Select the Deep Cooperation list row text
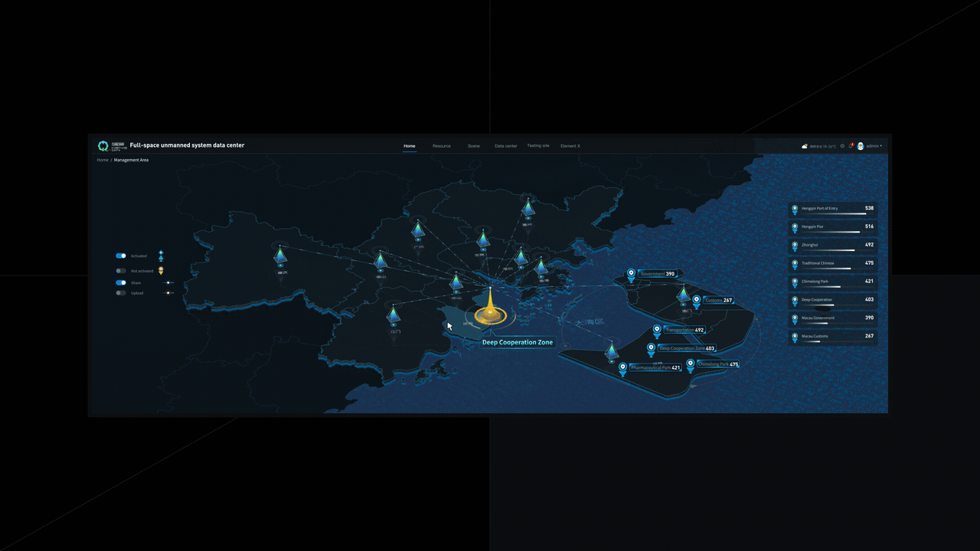 click(x=817, y=299)
